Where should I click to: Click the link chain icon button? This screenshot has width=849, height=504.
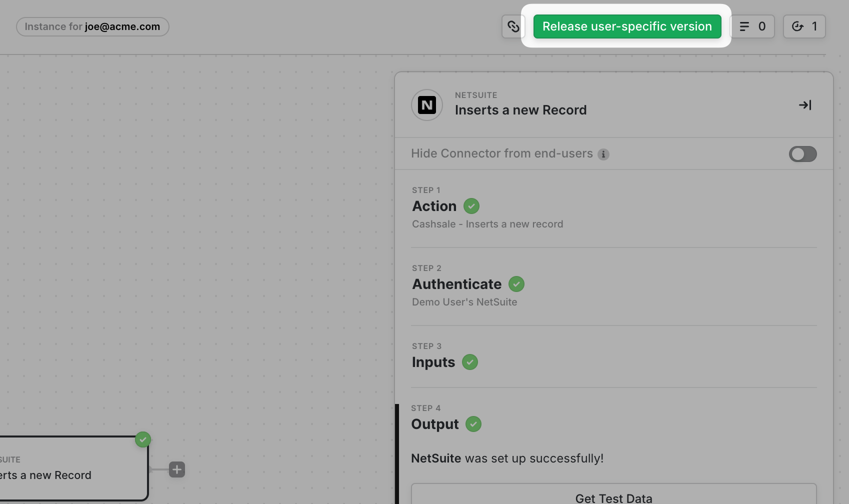[x=513, y=26]
